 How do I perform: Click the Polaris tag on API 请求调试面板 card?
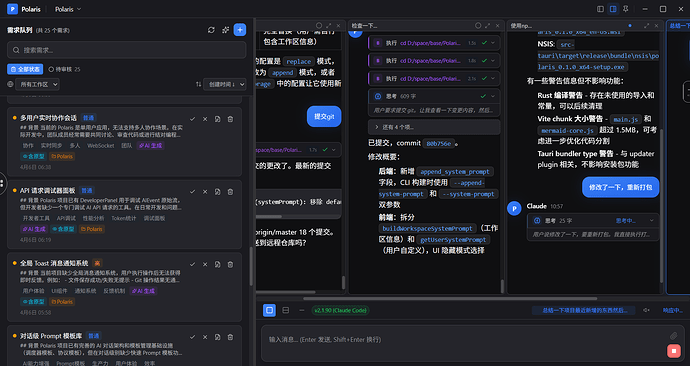pos(92,229)
